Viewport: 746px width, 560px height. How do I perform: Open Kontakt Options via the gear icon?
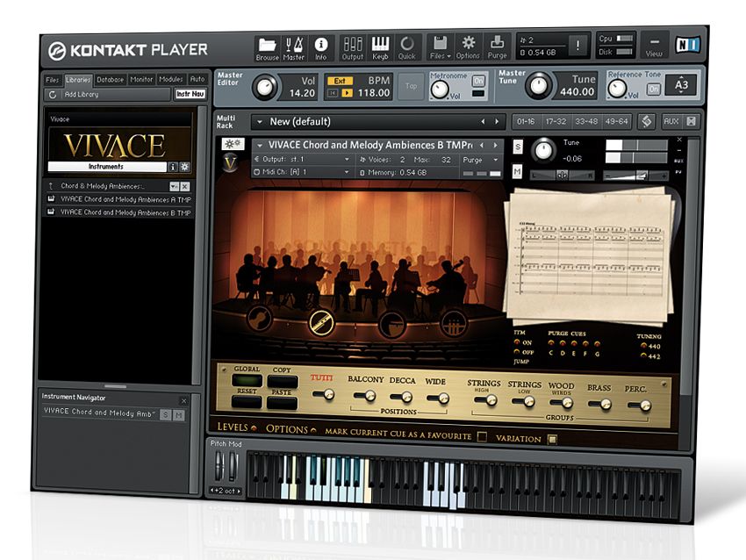coord(469,44)
